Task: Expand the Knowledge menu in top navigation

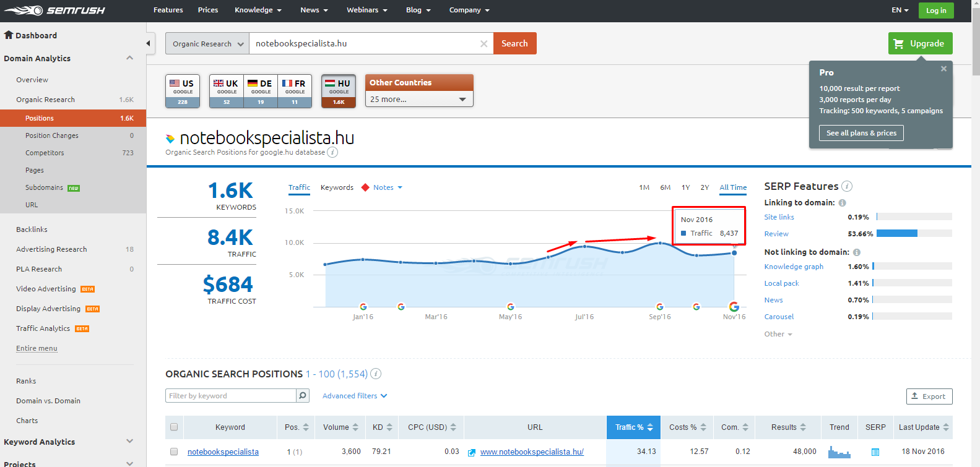Action: [258, 10]
